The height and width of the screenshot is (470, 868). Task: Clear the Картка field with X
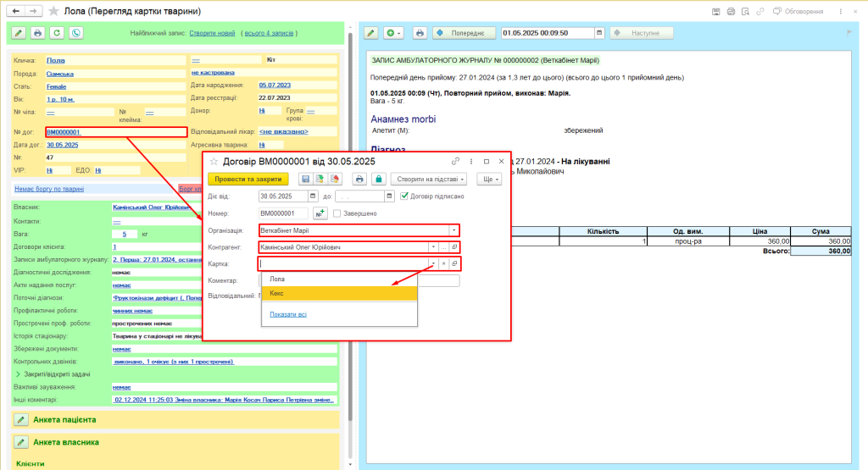click(x=443, y=263)
